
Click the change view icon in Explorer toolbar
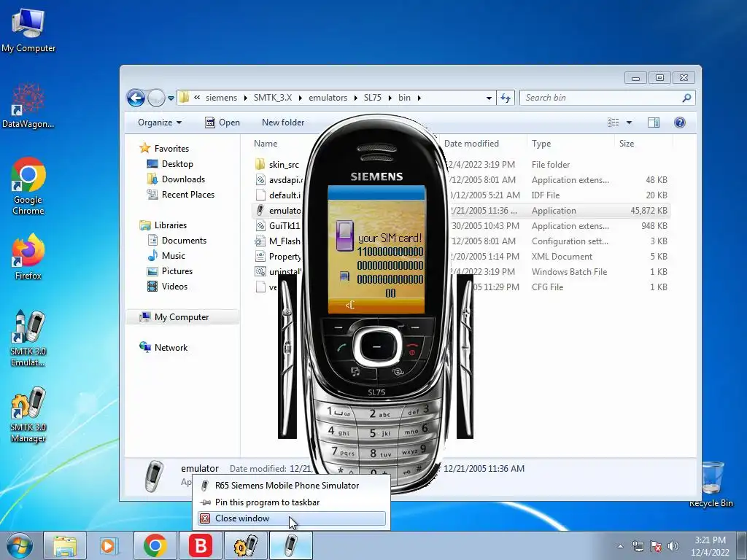[x=614, y=122]
